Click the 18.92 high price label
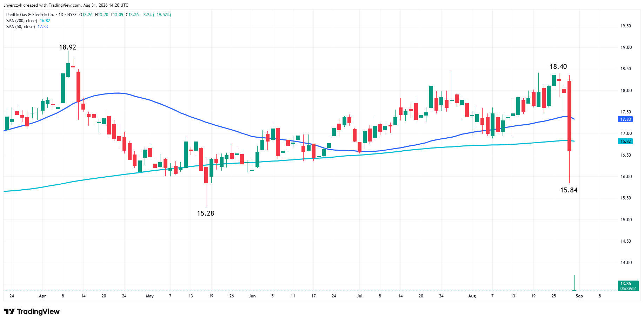 click(67, 47)
